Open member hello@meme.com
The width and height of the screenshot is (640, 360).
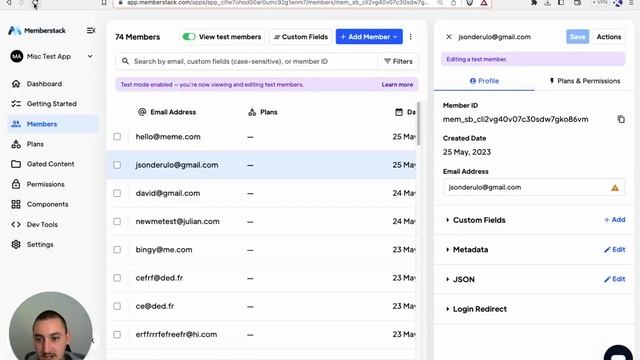[x=168, y=137]
